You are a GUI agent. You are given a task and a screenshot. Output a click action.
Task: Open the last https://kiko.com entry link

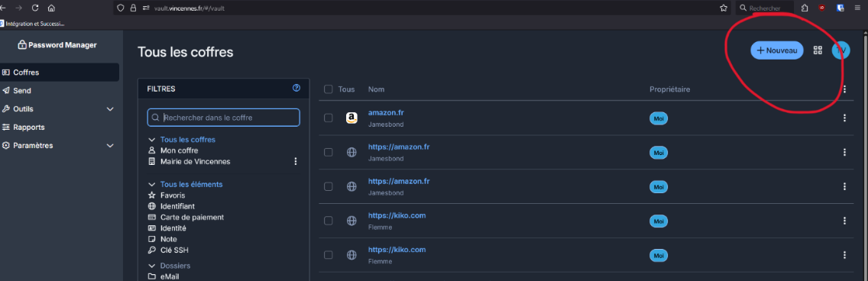pyautogui.click(x=397, y=250)
